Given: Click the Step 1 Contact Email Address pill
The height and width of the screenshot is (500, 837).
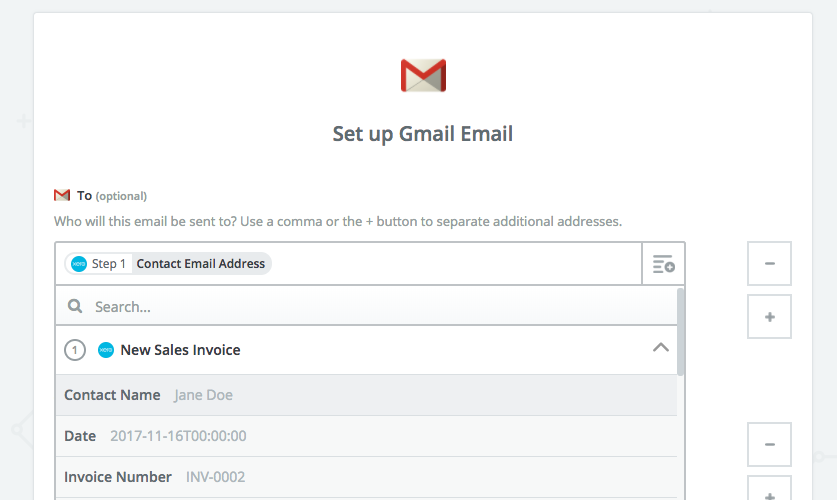Looking at the screenshot, I should [x=168, y=264].
